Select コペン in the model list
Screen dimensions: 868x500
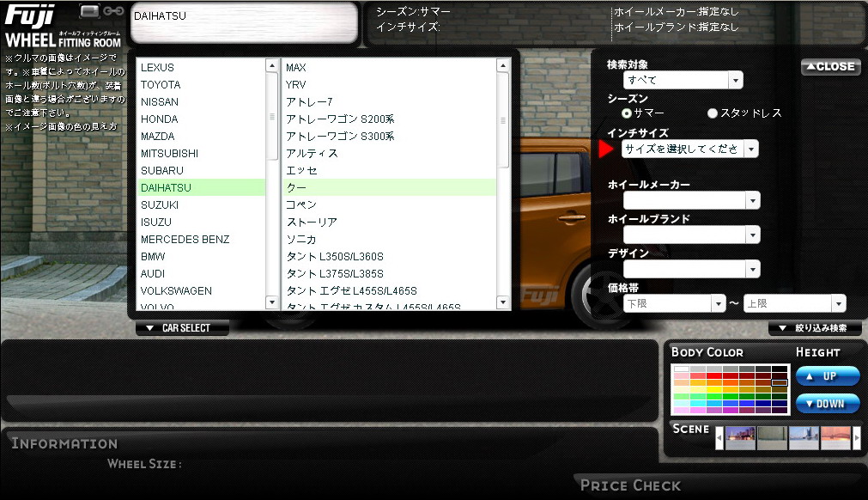pos(390,204)
